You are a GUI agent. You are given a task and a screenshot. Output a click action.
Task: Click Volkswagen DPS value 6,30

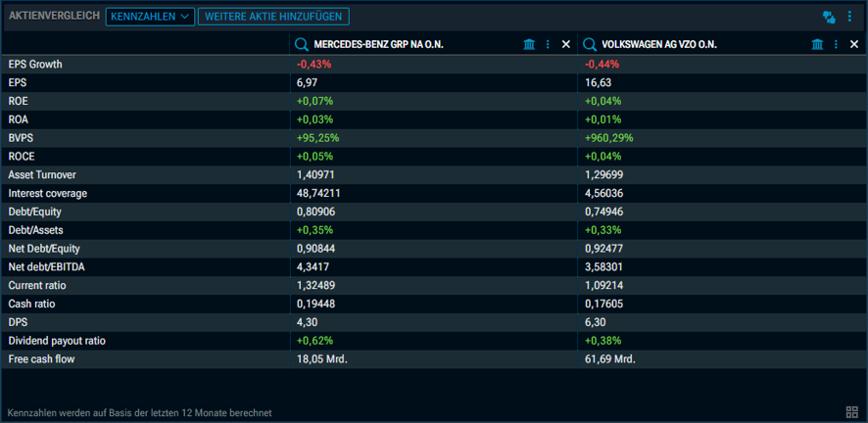click(596, 322)
